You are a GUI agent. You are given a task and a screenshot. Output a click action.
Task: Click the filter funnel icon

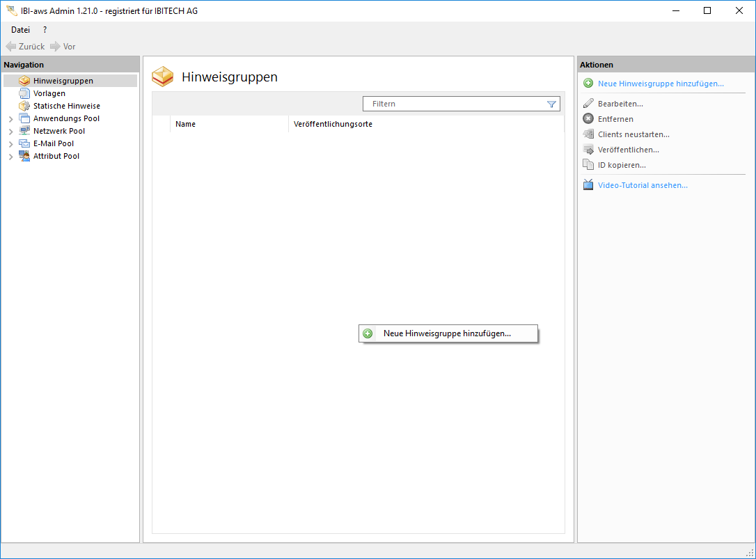tap(551, 104)
